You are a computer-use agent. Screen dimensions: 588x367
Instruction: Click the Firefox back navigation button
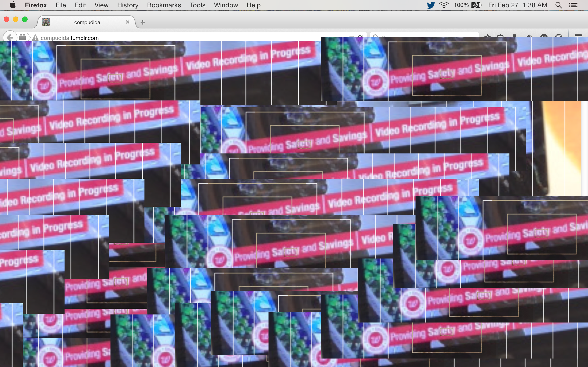(x=10, y=37)
